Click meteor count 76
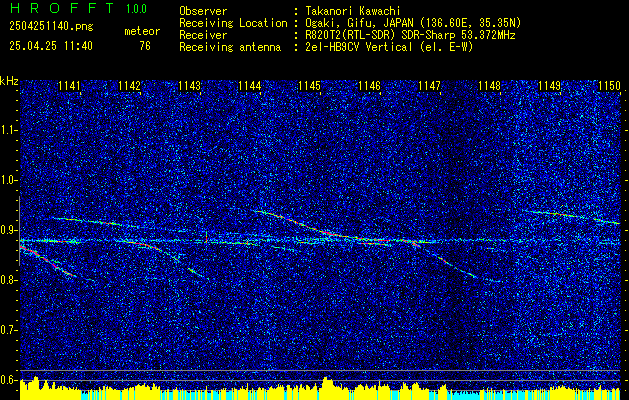629x400 pixels. pyautogui.click(x=145, y=46)
